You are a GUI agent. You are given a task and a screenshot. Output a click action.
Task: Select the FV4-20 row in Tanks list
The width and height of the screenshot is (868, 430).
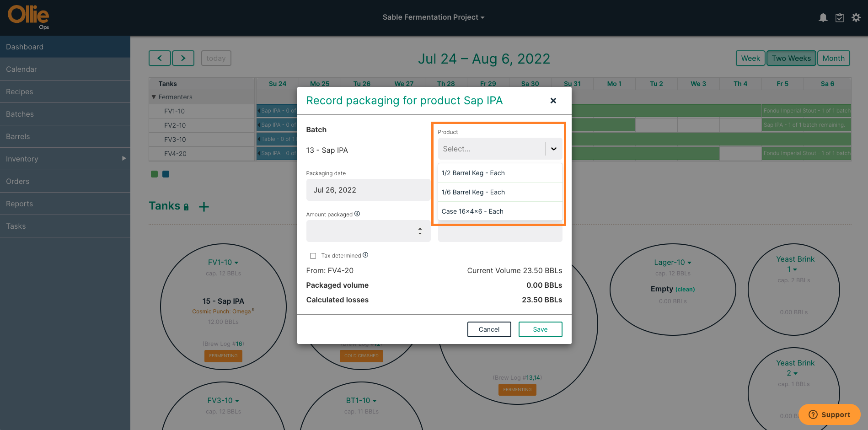click(x=202, y=154)
